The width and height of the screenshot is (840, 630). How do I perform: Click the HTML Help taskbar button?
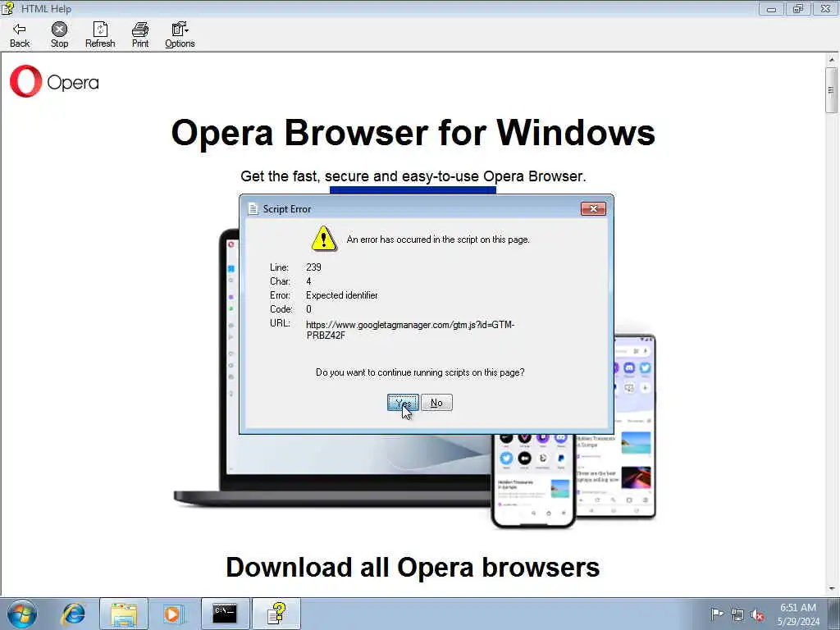point(276,614)
